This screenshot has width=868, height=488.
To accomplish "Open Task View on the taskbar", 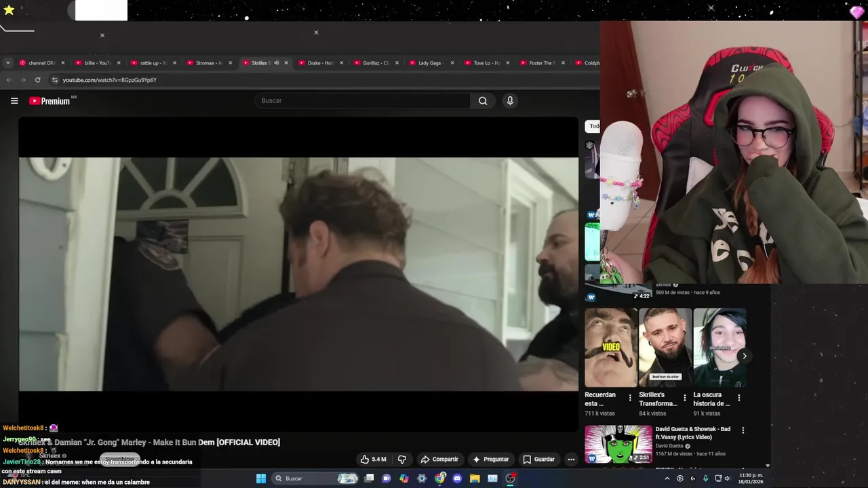I will [x=369, y=479].
